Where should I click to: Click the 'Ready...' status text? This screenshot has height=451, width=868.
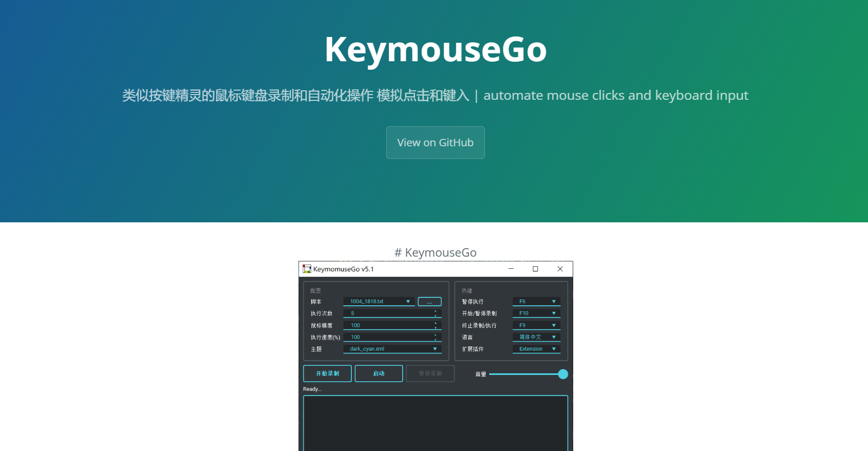tap(312, 389)
